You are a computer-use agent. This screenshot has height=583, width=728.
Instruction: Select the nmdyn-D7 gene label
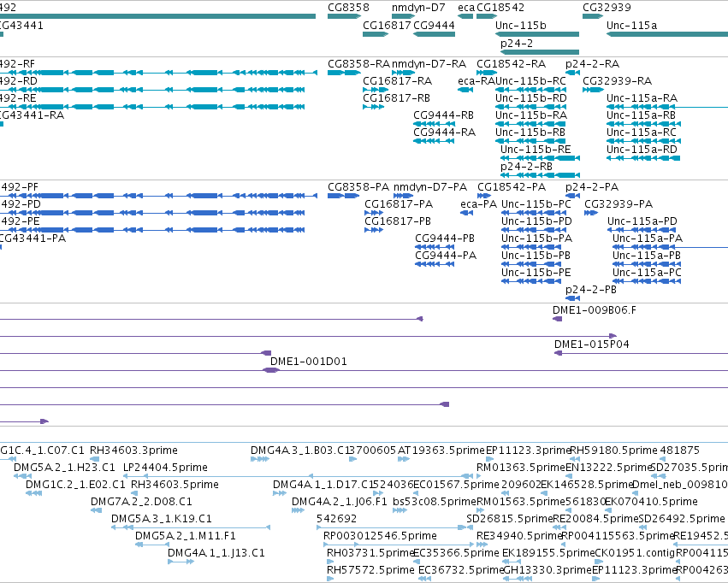tap(418, 8)
